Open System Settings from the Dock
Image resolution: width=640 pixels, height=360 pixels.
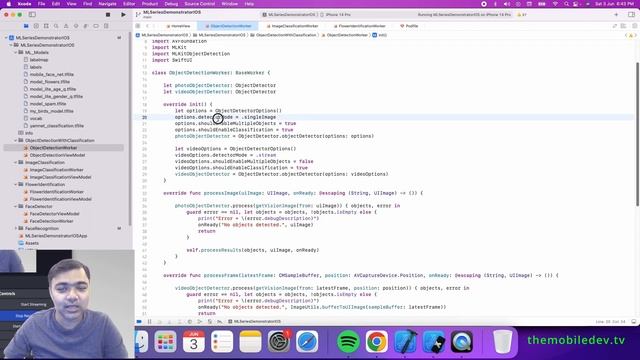click(279, 342)
